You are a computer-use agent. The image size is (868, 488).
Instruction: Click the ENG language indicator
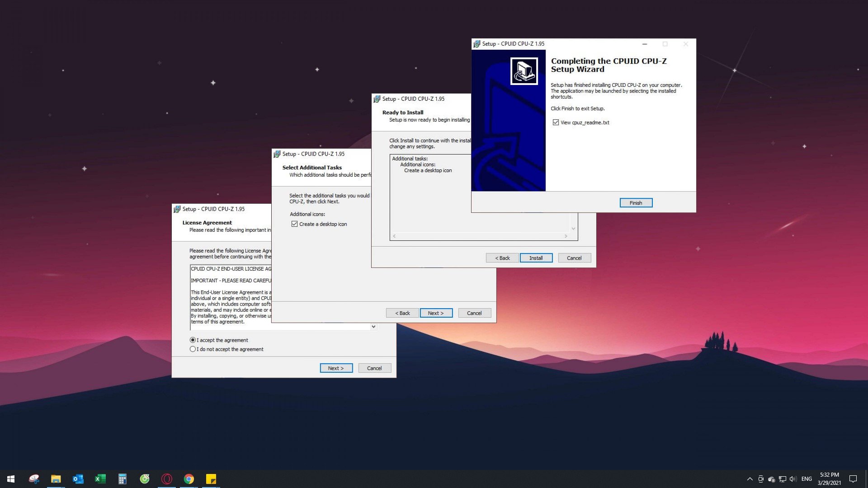point(807,479)
